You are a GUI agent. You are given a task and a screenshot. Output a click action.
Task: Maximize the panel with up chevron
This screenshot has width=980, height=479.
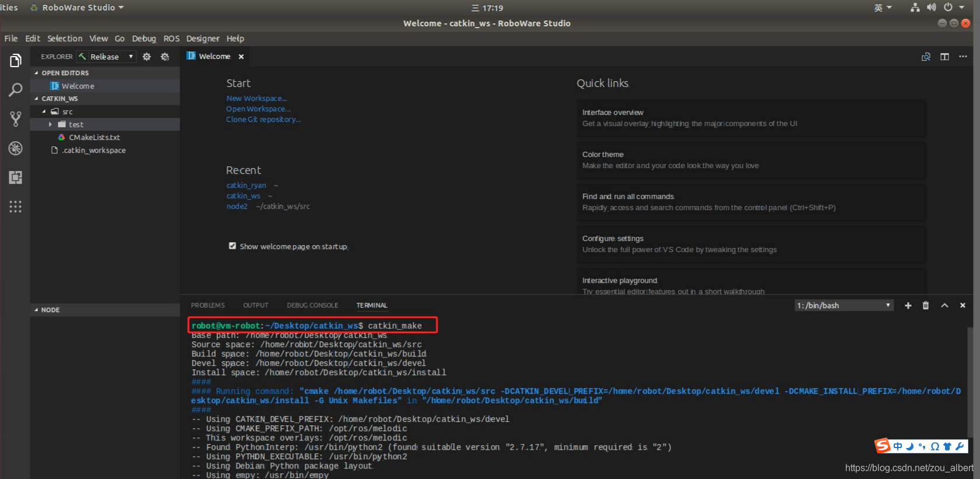point(944,305)
